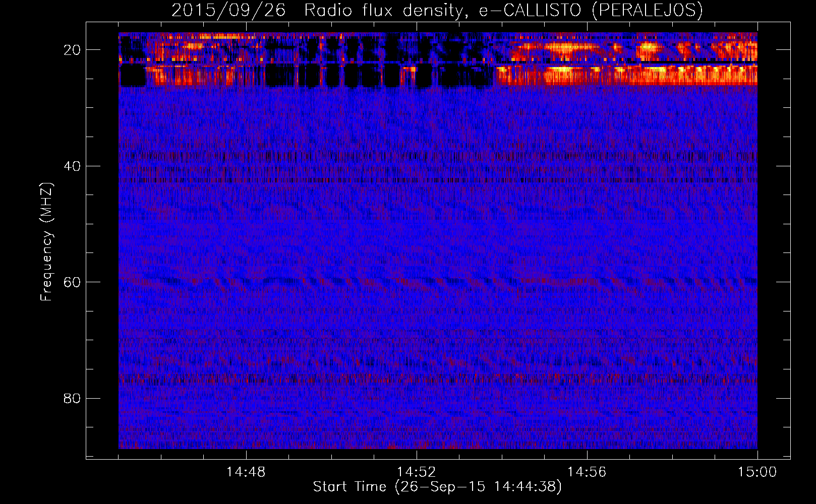Click the 60 MHz frequency tick label
The image size is (816, 504).
73,282
